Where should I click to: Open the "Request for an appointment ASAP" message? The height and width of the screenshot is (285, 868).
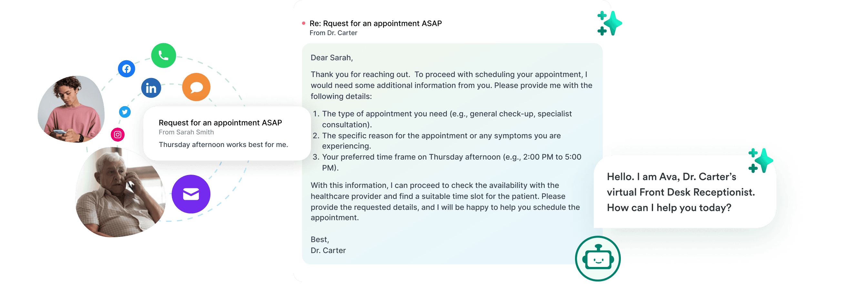tap(220, 123)
